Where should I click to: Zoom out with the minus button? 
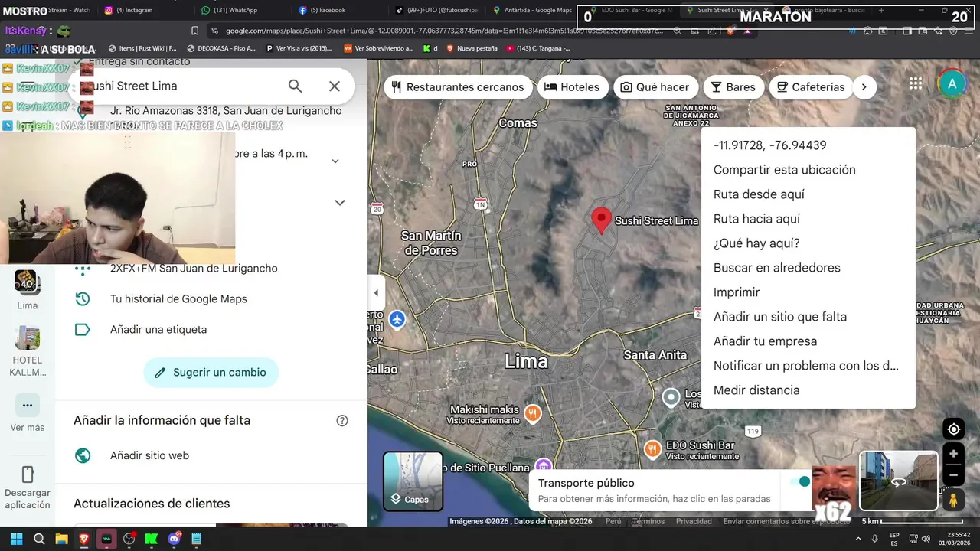pyautogui.click(x=953, y=475)
